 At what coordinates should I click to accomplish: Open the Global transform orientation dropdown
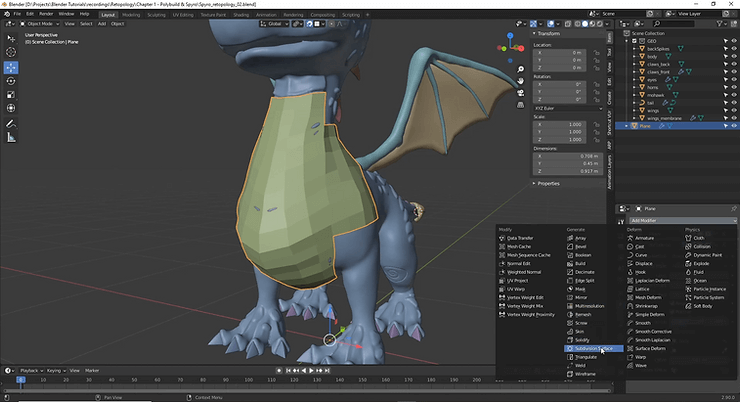coord(274,24)
